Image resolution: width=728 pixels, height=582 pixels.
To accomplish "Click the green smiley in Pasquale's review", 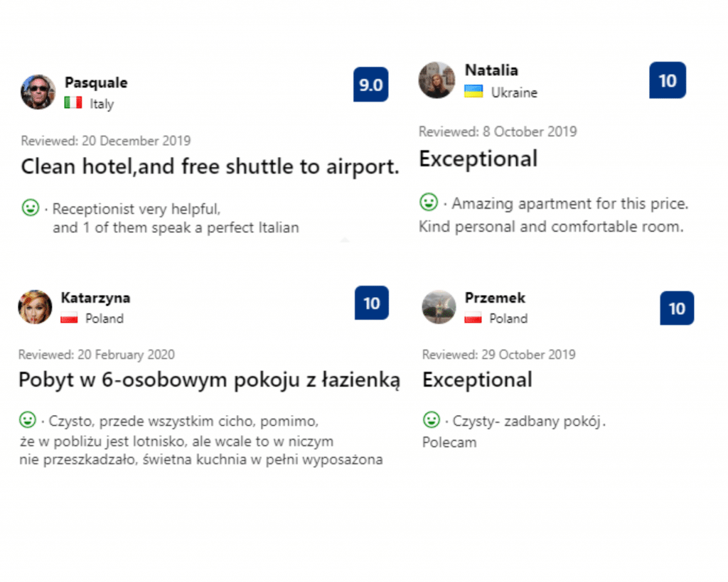I will tap(31, 208).
